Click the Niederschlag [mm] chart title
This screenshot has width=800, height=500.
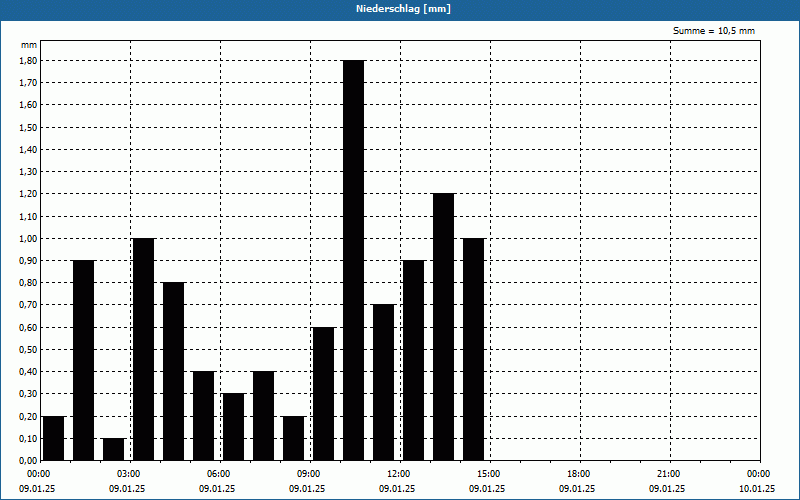[403, 9]
